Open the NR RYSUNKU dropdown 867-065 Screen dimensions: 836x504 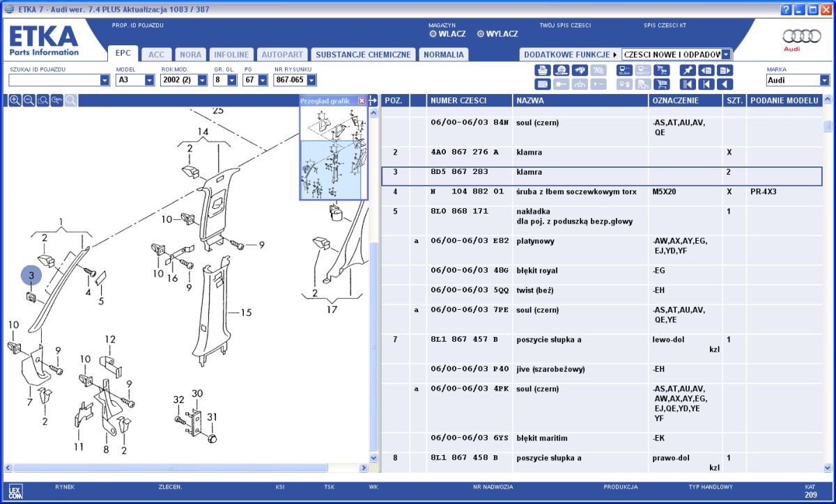[x=310, y=80]
